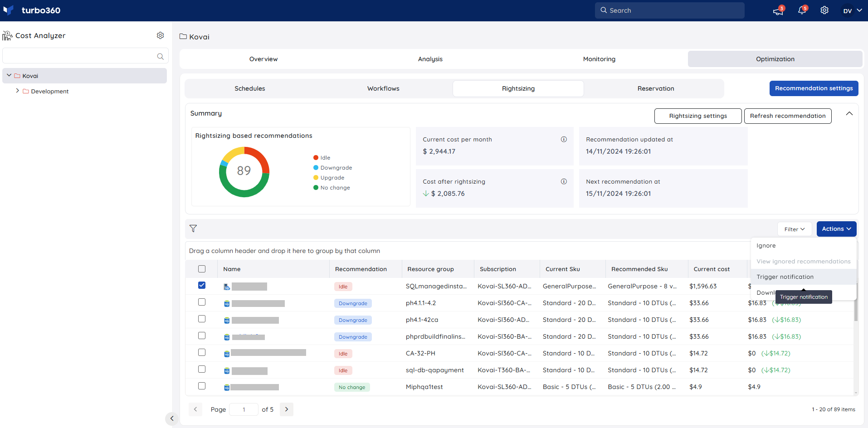
Task: Click the managed instance icon in first row
Action: click(227, 287)
